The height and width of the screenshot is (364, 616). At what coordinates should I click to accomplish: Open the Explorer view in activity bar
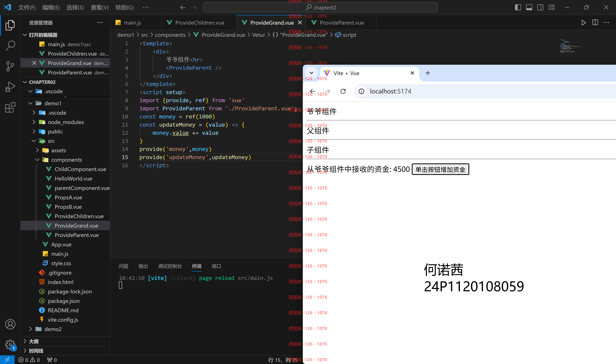click(10, 25)
